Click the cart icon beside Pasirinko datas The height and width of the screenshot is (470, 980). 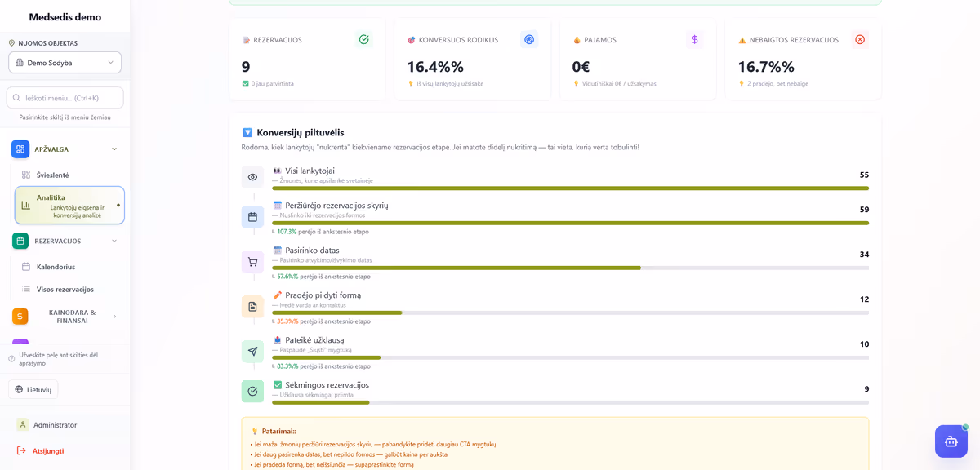pyautogui.click(x=252, y=262)
